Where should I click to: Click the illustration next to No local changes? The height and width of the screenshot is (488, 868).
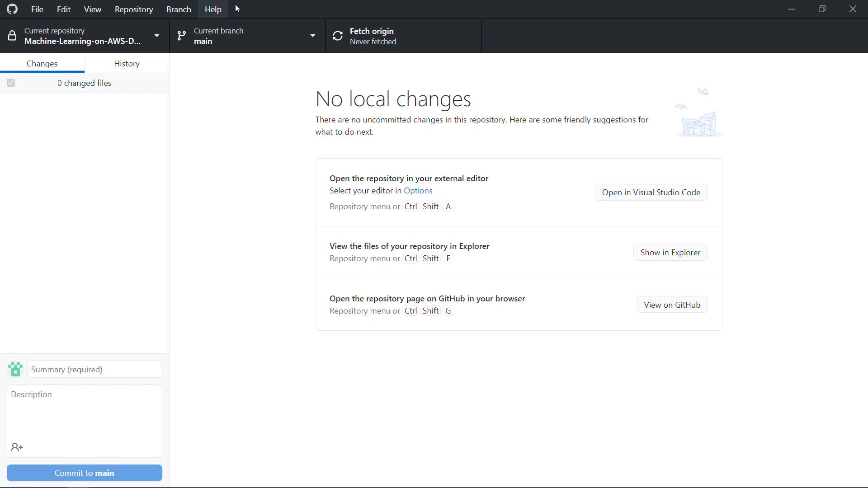(x=698, y=113)
